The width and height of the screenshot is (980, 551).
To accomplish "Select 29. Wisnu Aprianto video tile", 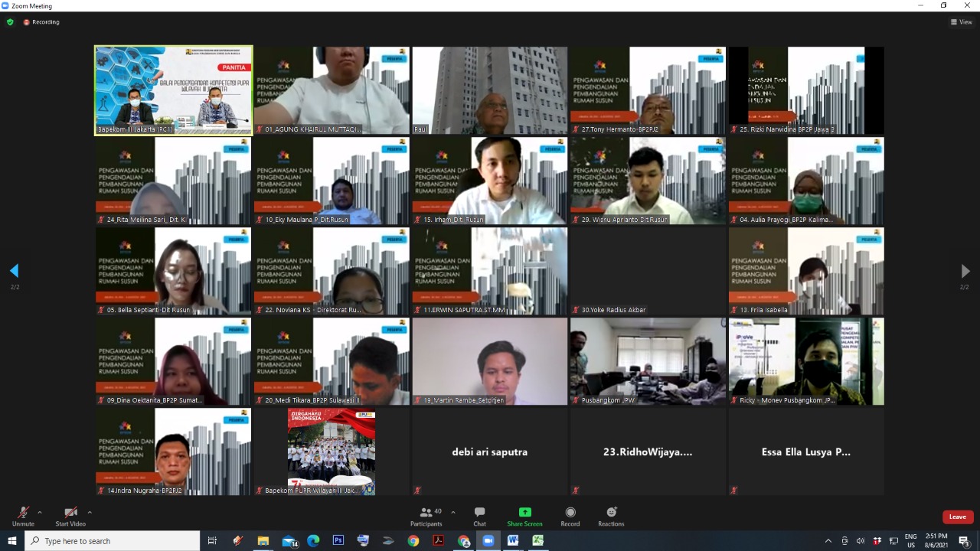I will [648, 181].
